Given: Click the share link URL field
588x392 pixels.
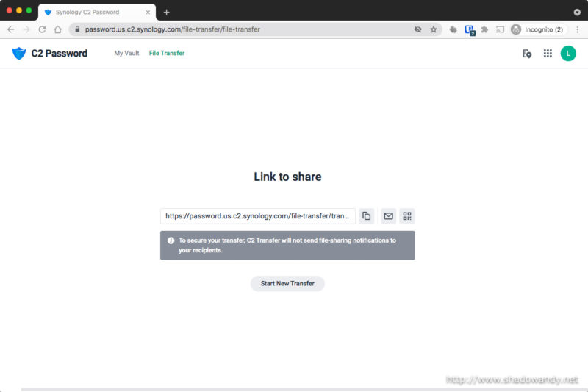Looking at the screenshot, I should pyautogui.click(x=258, y=216).
